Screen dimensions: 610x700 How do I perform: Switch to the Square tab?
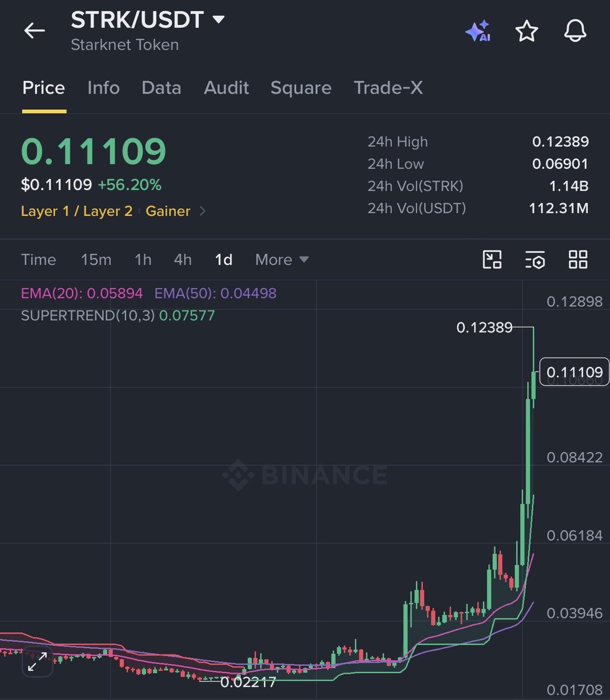[x=301, y=88]
